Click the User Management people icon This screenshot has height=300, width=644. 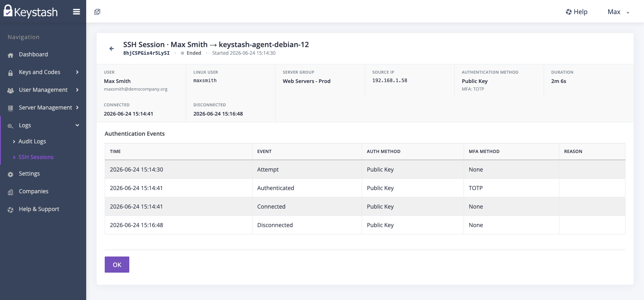tap(10, 91)
